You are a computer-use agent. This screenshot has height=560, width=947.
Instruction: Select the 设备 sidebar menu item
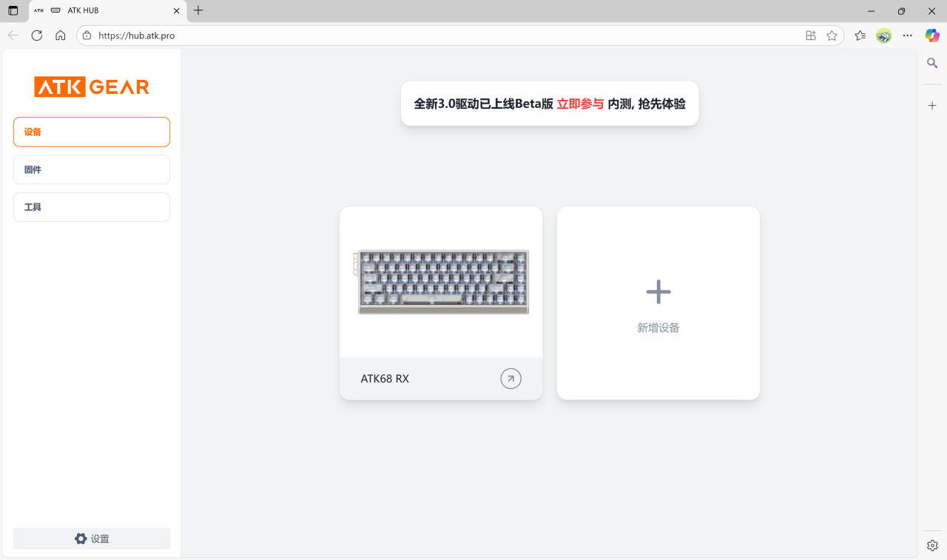pos(92,132)
